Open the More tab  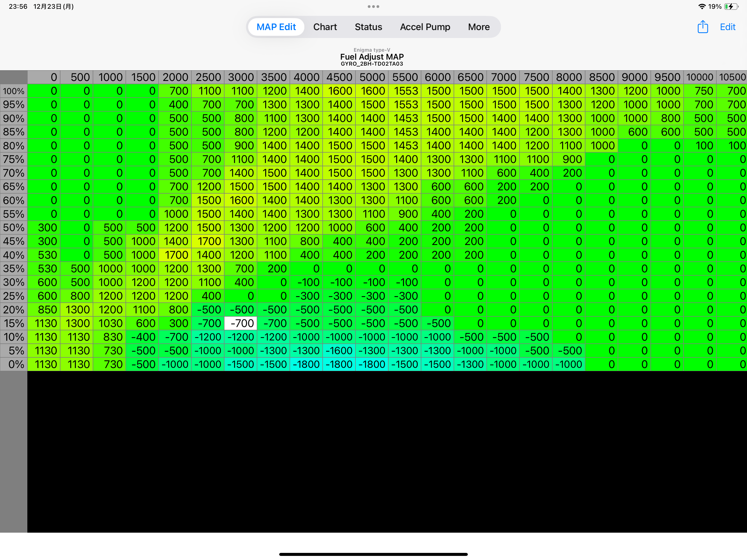[478, 27]
